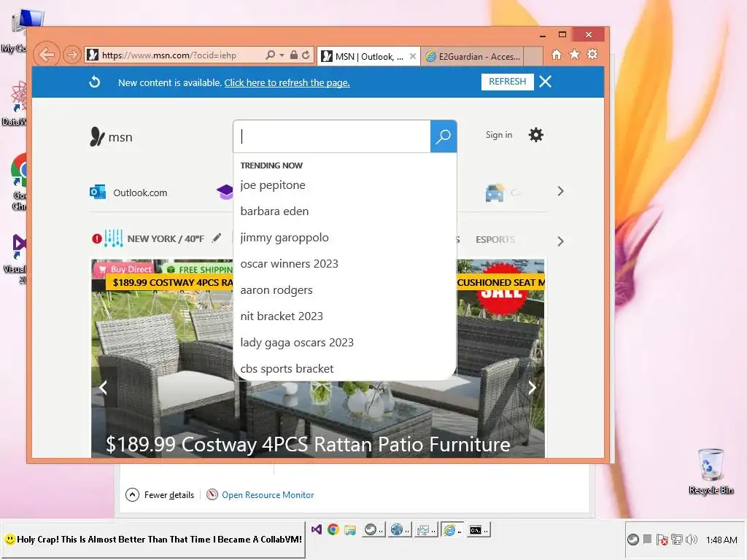Open Internet Explorer Tools gear icon

point(592,55)
